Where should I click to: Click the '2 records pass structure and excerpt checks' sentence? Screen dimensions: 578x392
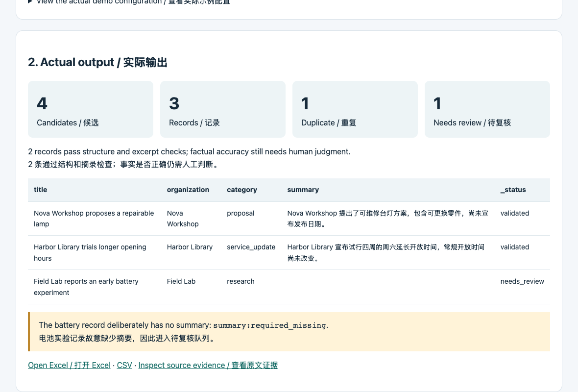[189, 151]
